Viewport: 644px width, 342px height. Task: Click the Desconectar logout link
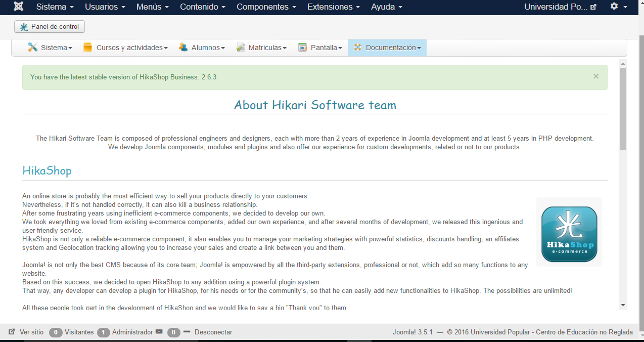click(213, 332)
